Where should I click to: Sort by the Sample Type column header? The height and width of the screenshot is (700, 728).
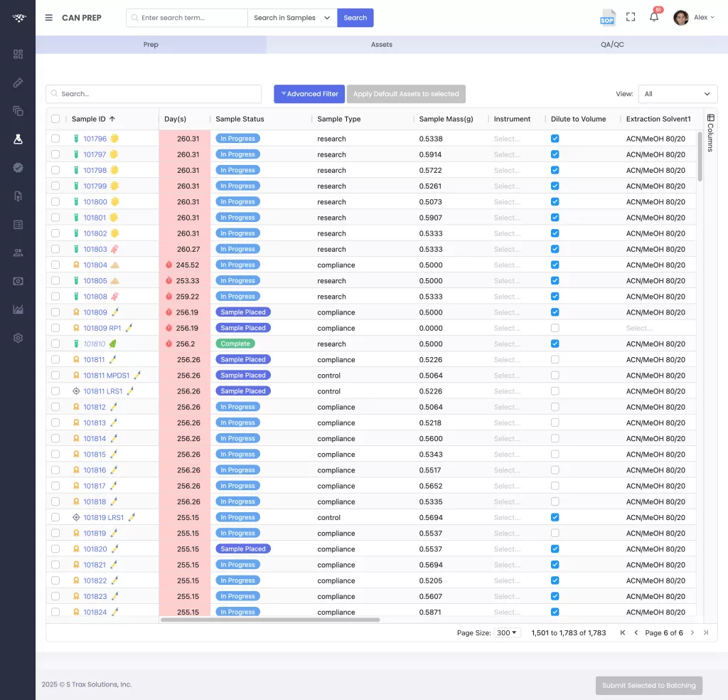(x=339, y=119)
